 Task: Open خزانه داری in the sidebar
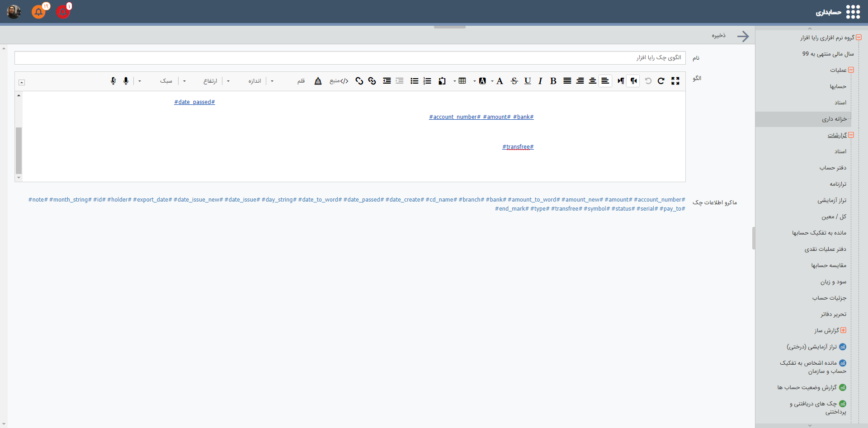[834, 119]
